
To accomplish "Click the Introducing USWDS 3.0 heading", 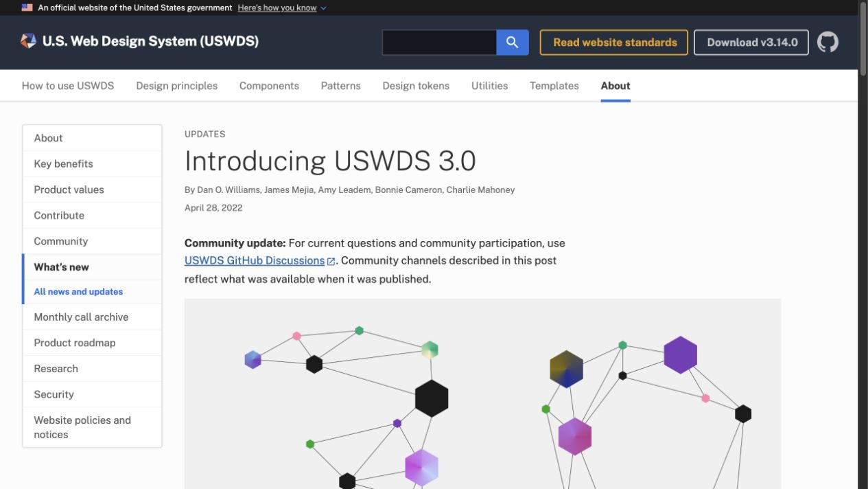I will point(330,161).
